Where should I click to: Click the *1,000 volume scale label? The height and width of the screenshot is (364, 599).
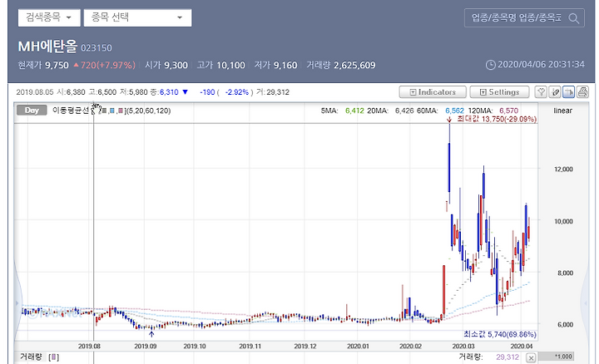pyautogui.click(x=563, y=357)
